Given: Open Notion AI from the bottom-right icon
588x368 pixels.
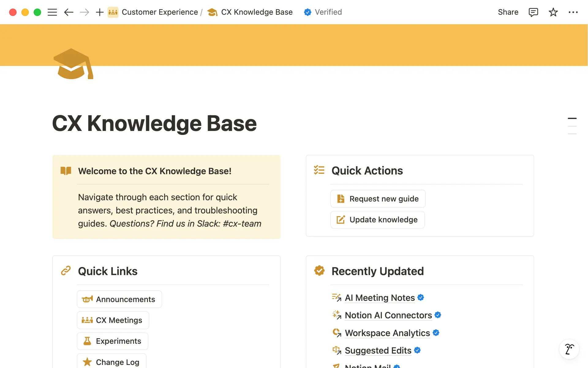Looking at the screenshot, I should 569,349.
